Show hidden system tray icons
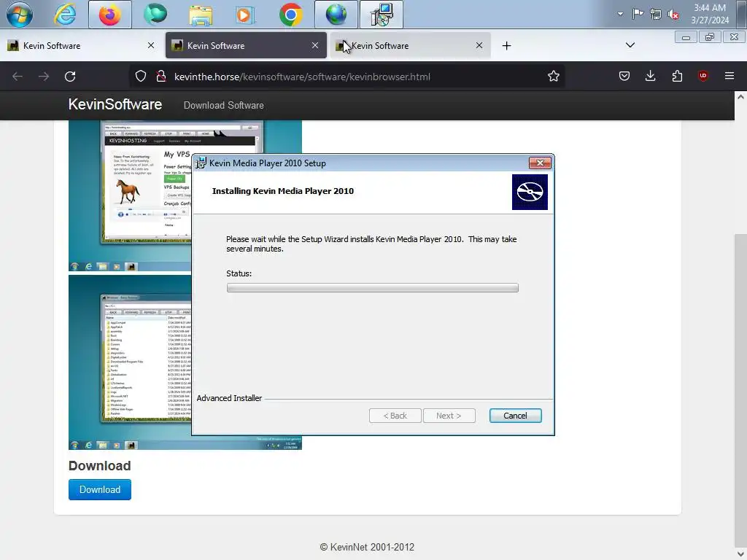Screen dimensions: 747x560 pyautogui.click(x=620, y=14)
